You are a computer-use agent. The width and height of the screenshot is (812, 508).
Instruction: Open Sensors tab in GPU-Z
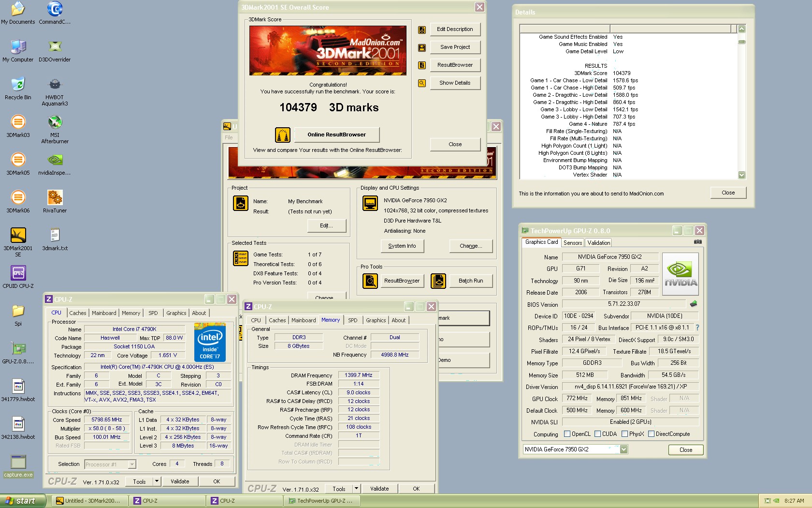[573, 243]
